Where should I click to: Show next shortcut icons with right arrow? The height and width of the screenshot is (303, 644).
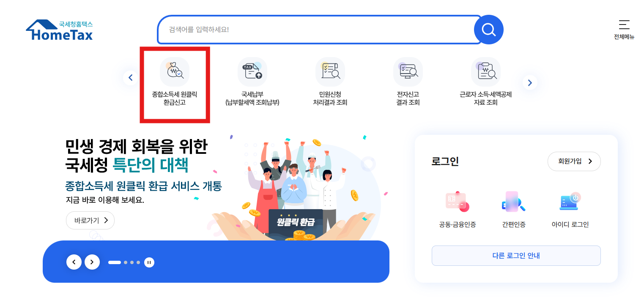[530, 82]
